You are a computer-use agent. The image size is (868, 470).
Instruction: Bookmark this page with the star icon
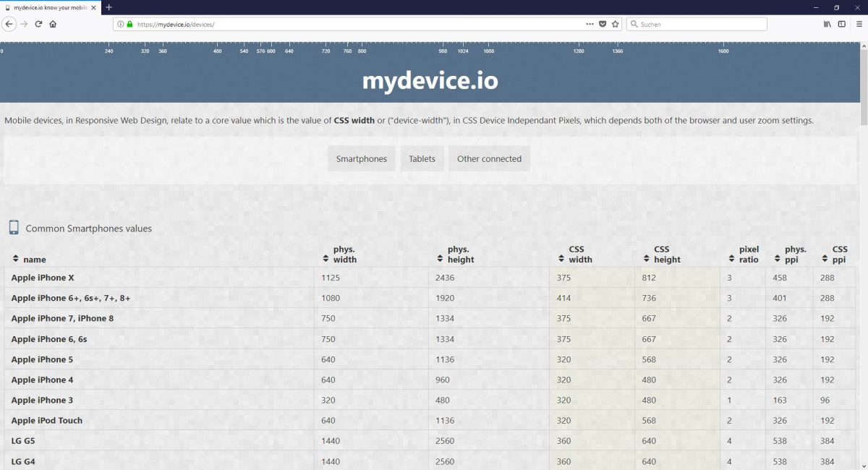pos(616,24)
